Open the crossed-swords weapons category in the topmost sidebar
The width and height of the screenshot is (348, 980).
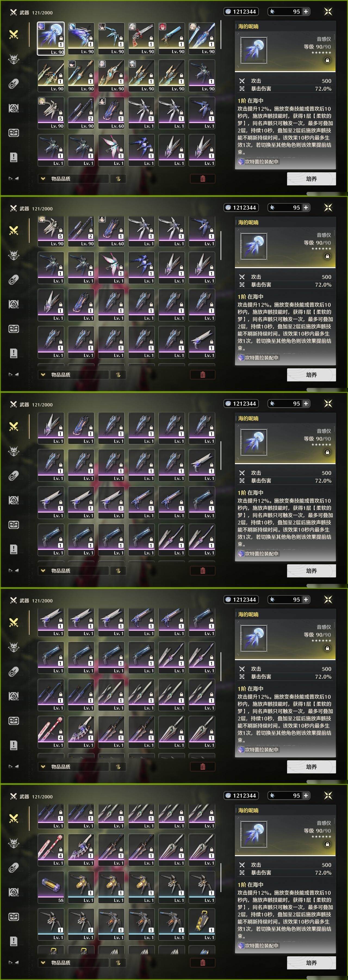pyautogui.click(x=14, y=35)
